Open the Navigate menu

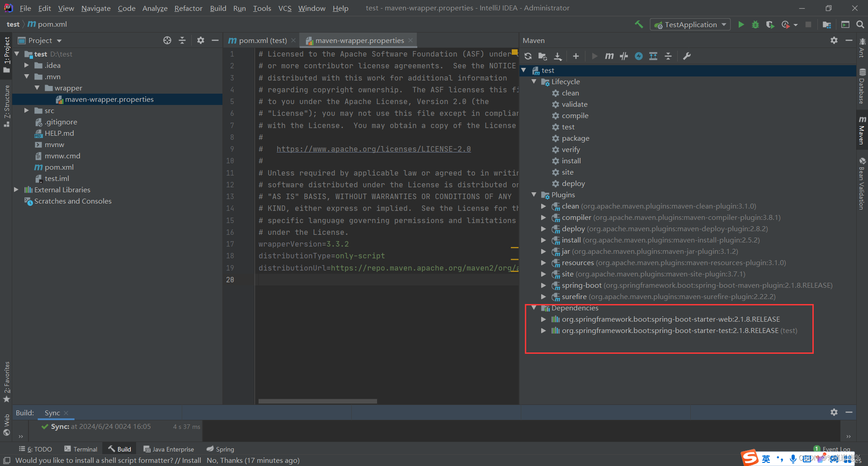[96, 8]
